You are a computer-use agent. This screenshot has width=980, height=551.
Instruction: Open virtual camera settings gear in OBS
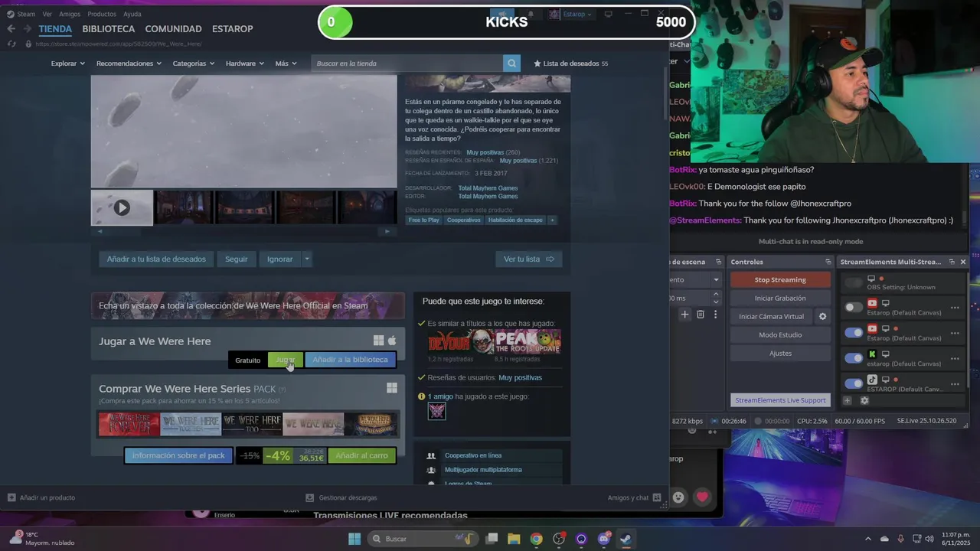coord(823,316)
